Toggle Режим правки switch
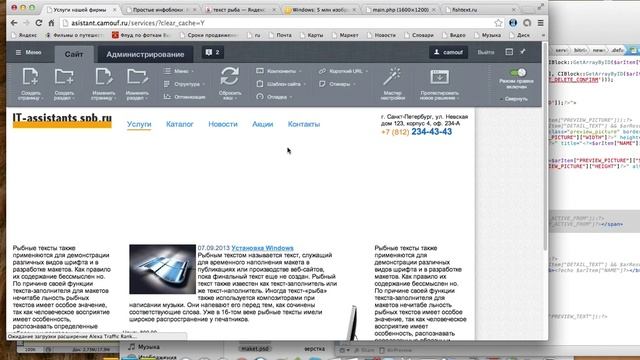The image size is (640, 360). tap(518, 73)
